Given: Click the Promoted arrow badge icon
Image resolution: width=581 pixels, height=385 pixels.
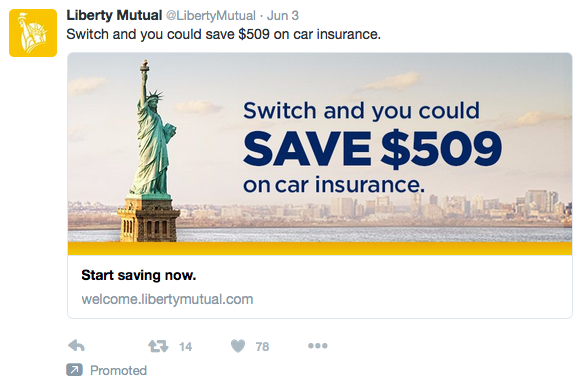Looking at the screenshot, I should 74,370.
